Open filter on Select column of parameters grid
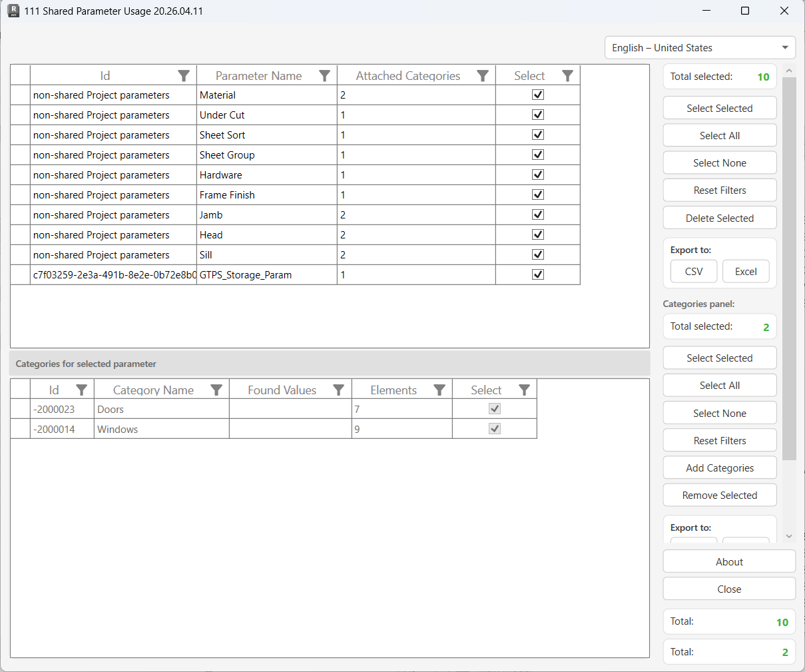Screen dimensions: 805x672 (x=567, y=75)
